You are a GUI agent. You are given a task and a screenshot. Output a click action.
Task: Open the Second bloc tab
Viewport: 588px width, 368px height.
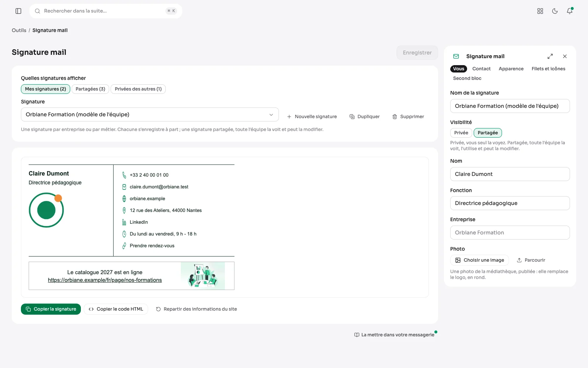coord(467,78)
